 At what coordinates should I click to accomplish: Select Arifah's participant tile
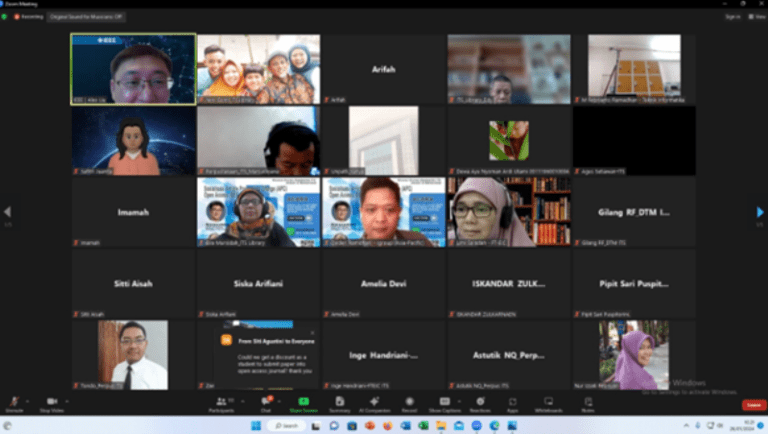(384, 69)
